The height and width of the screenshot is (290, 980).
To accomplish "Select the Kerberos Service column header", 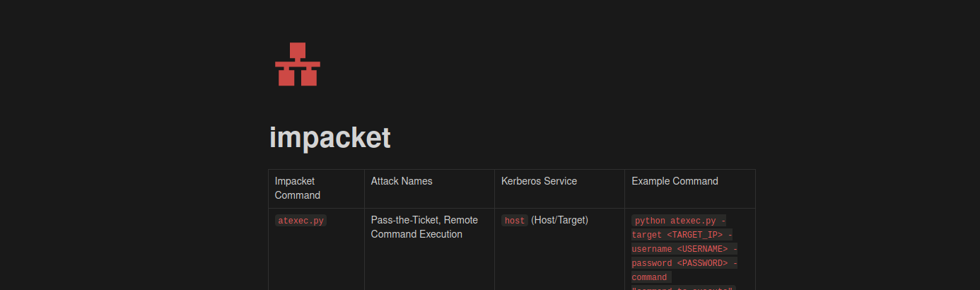I will [539, 181].
